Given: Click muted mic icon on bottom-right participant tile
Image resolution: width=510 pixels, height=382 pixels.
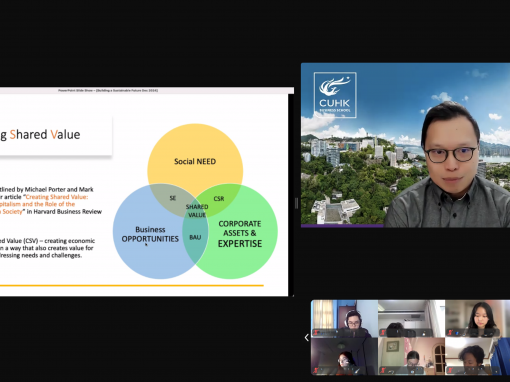Looking at the screenshot, I should coord(450,370).
